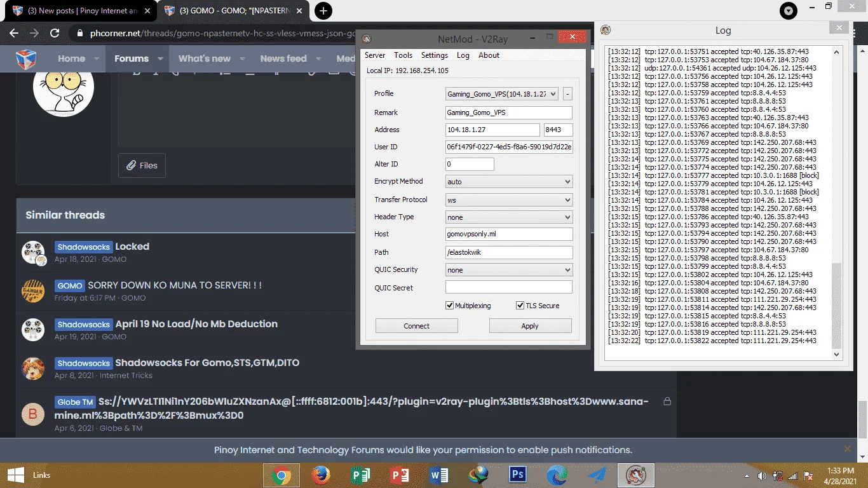Screen dimensions: 868x488
Task: Open Microsoft Edge from the taskbar
Action: click(557, 475)
